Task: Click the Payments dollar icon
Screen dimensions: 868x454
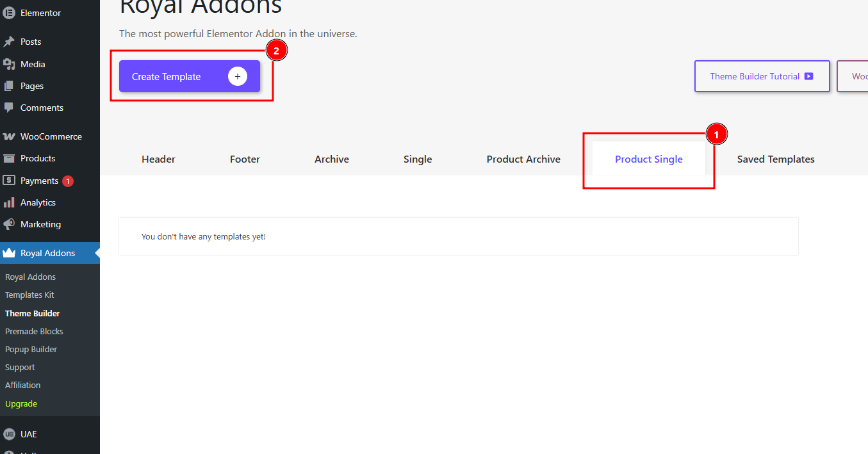Action: [x=9, y=181]
